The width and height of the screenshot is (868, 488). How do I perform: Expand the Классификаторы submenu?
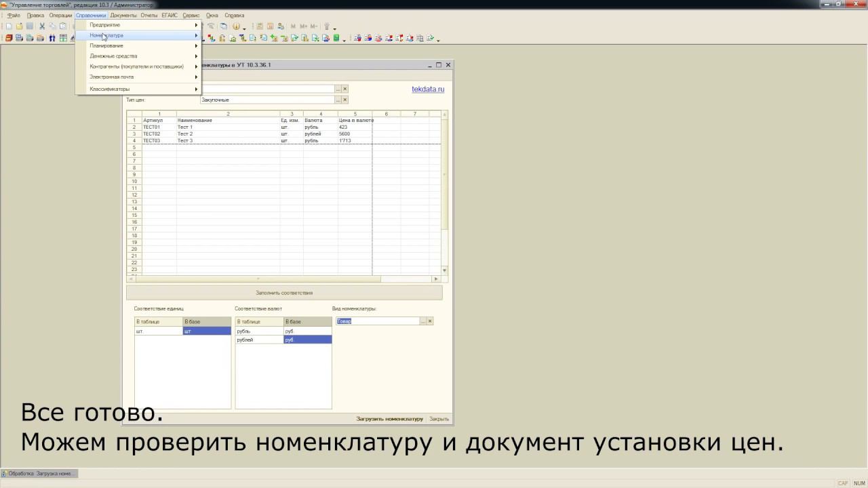coord(138,89)
